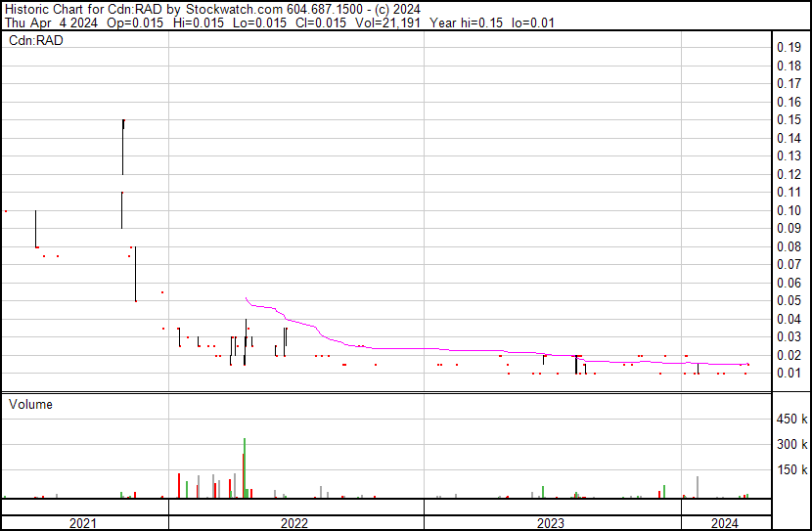Click the 'Historic Chart for Cdn:RAD' title text
Screen dimensions: 812x531
(x=83, y=10)
